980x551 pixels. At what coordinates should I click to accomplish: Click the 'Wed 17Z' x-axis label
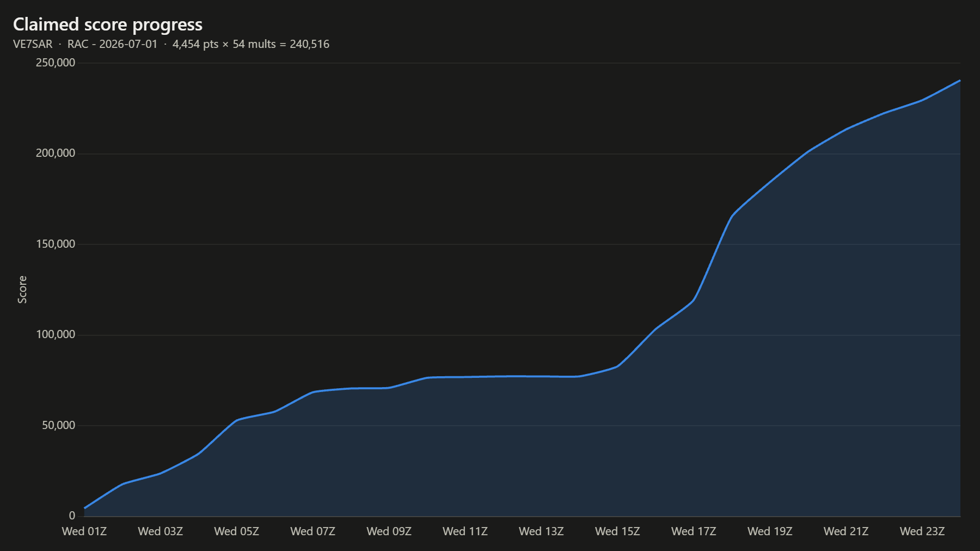click(694, 531)
